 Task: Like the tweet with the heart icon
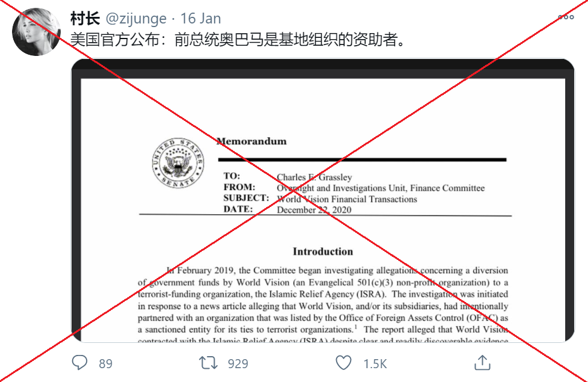pos(343,363)
